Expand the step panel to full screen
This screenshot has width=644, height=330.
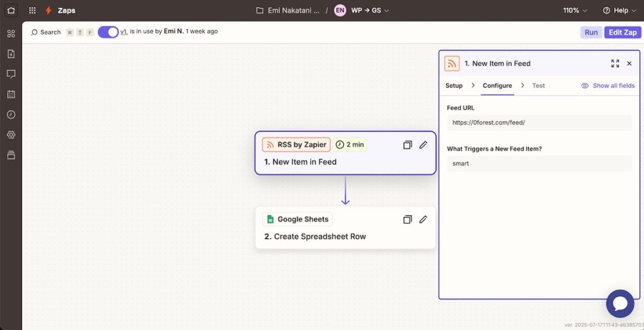click(x=615, y=64)
